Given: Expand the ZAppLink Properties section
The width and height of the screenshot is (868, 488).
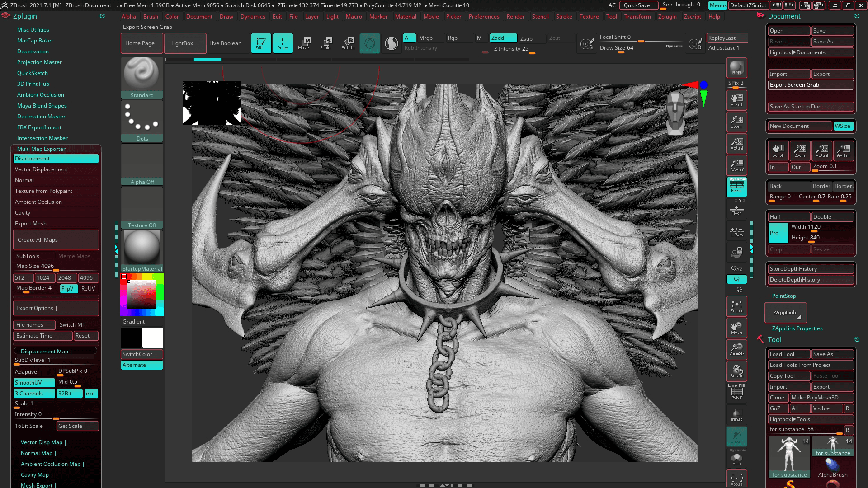Looking at the screenshot, I should (x=797, y=328).
